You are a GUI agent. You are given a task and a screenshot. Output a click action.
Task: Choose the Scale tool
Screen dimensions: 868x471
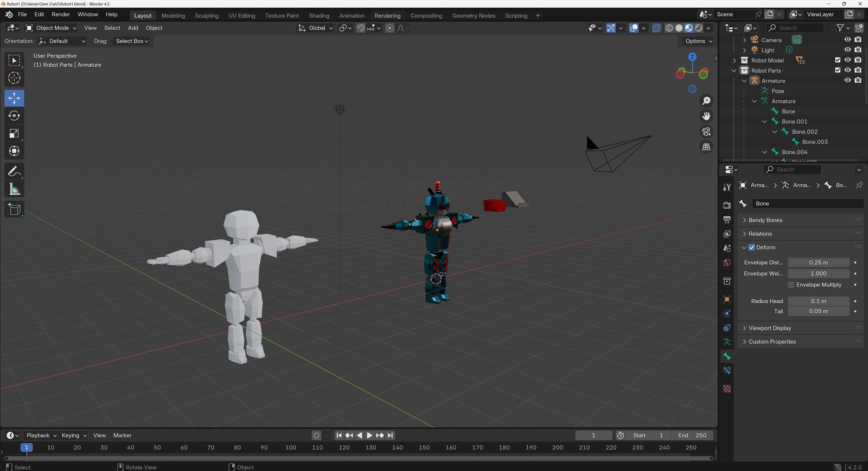[x=14, y=133]
